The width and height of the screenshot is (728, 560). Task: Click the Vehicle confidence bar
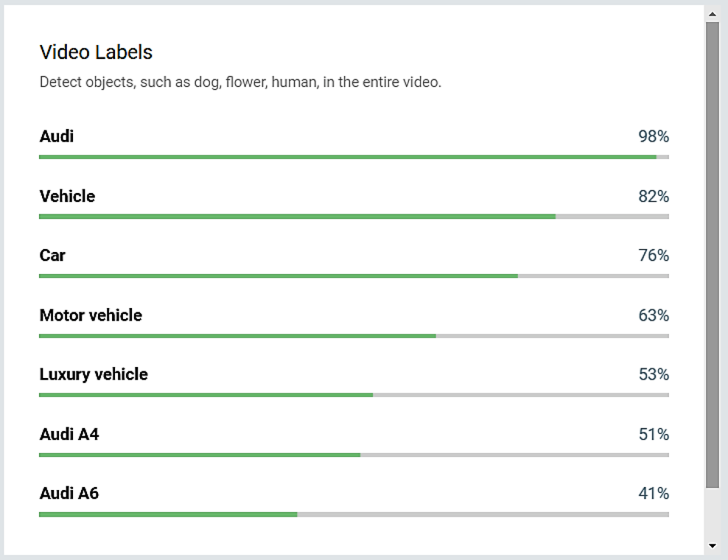[353, 217]
